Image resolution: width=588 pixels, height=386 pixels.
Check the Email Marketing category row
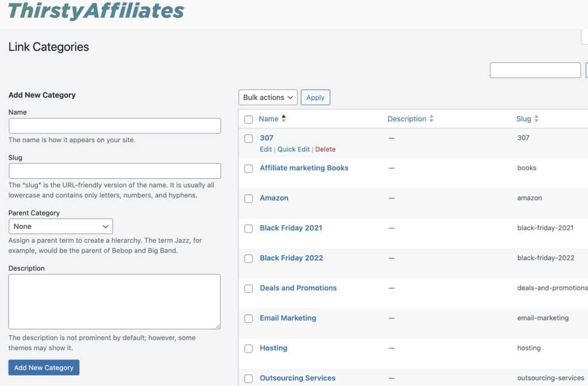[249, 318]
